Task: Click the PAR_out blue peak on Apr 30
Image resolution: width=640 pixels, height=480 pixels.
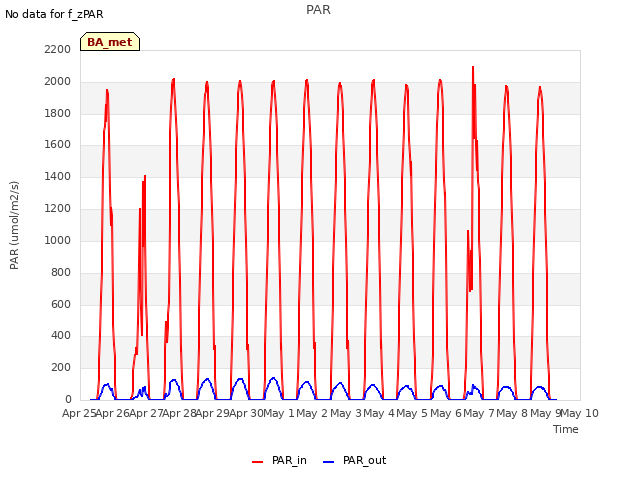Action: (x=273, y=378)
